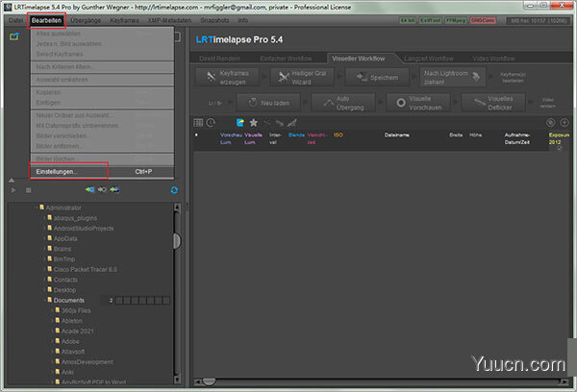Open the Snapshots menu
Image resolution: width=577 pixels, height=392 pixels.
[214, 20]
